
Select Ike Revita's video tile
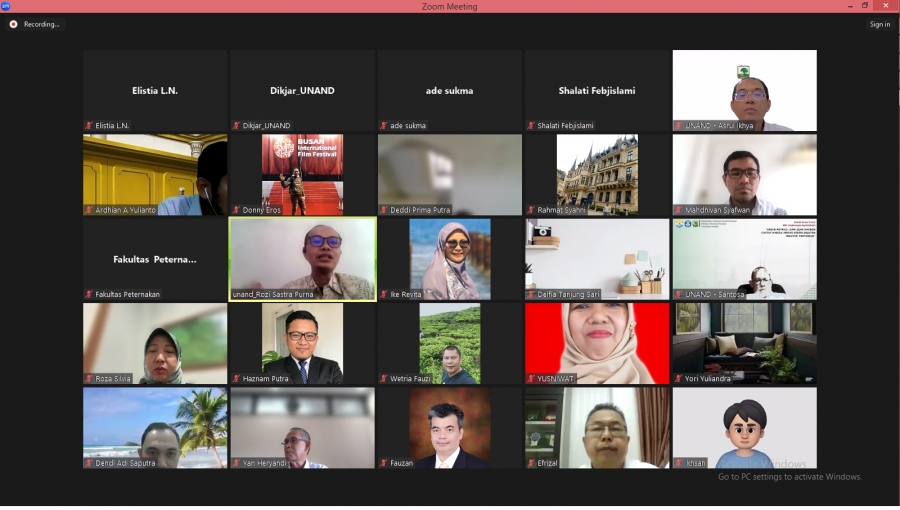tap(450, 258)
